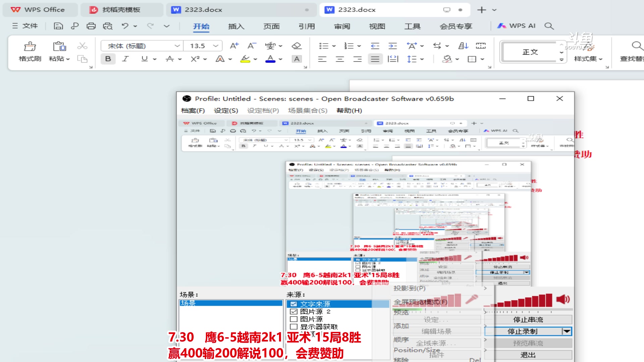
Task: Decrease font size with A- icon
Action: [252, 46]
